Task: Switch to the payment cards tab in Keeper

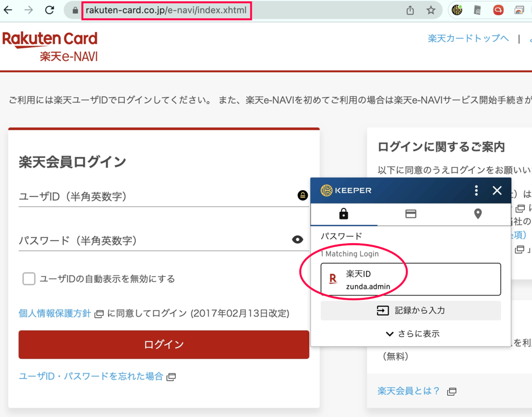Action: pos(410,214)
